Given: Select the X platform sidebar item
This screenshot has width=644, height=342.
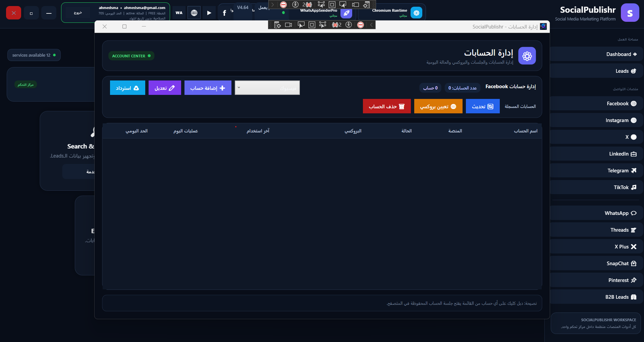Looking at the screenshot, I should (x=597, y=137).
